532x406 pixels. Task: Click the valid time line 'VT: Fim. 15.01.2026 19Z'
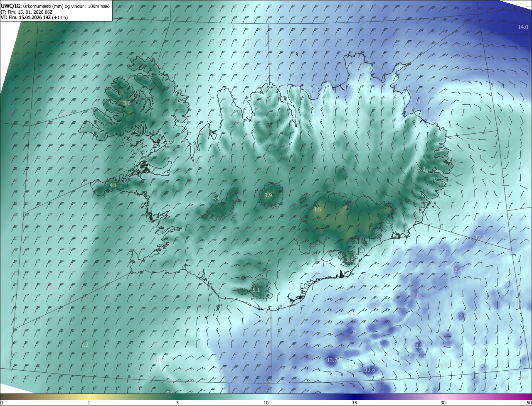(26, 17)
